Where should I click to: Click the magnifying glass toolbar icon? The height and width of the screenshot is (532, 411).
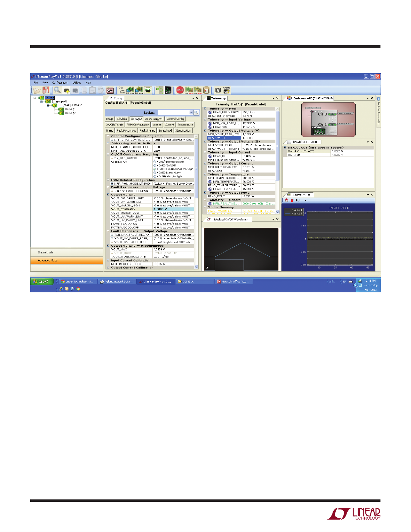tap(57, 90)
